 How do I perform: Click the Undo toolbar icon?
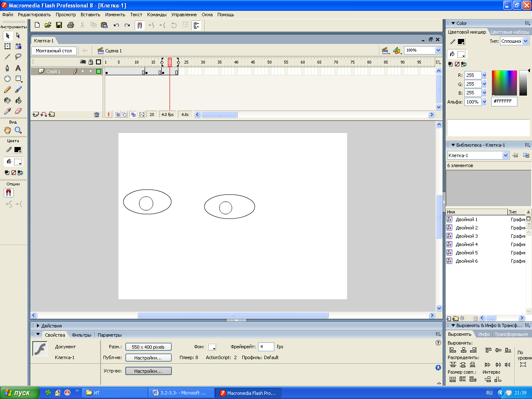[116, 25]
